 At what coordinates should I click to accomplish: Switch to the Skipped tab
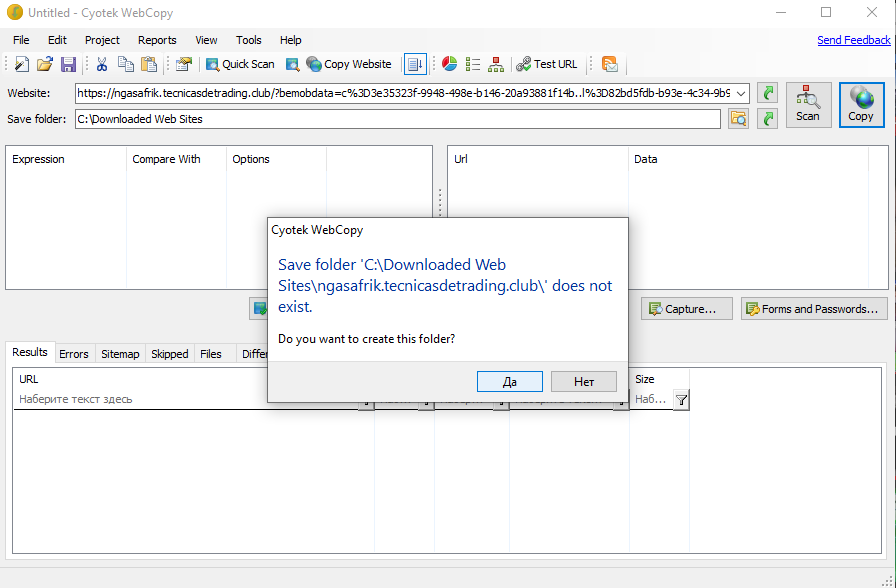(170, 354)
